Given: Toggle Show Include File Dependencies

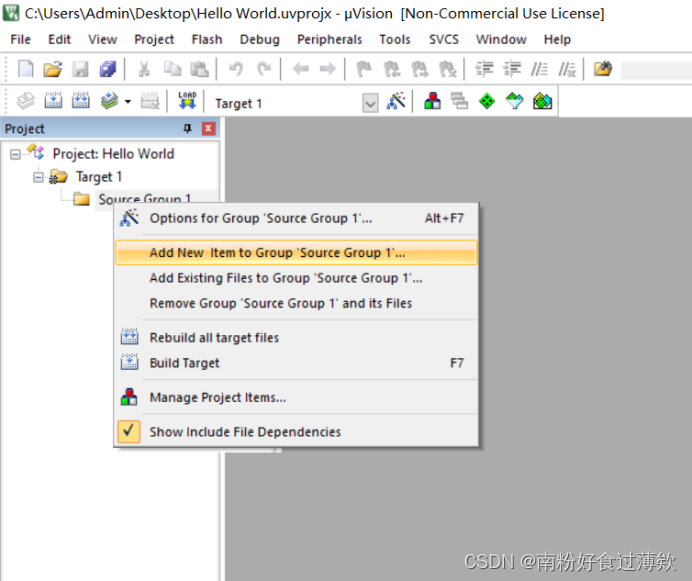Looking at the screenshot, I should point(297,432).
